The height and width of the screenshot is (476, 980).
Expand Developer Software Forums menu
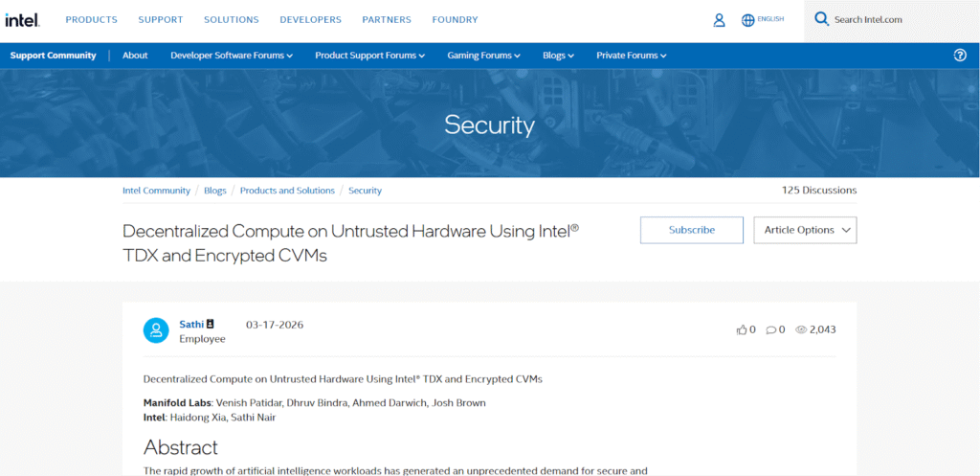pyautogui.click(x=232, y=56)
